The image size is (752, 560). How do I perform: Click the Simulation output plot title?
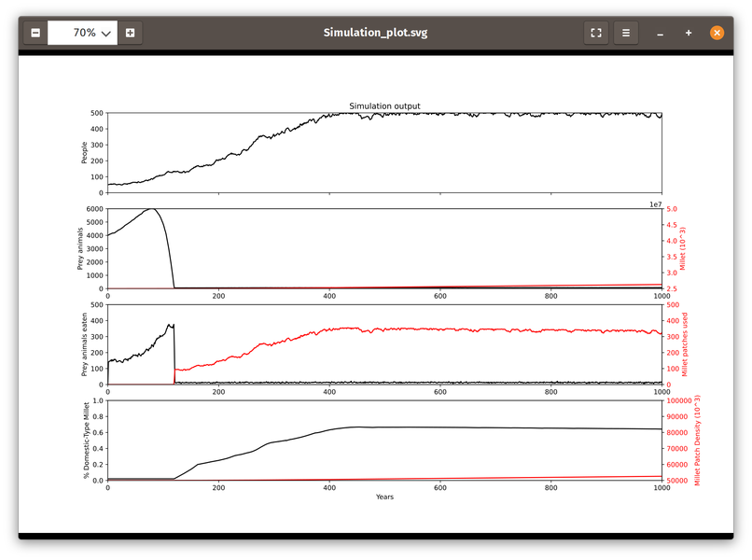pos(383,105)
